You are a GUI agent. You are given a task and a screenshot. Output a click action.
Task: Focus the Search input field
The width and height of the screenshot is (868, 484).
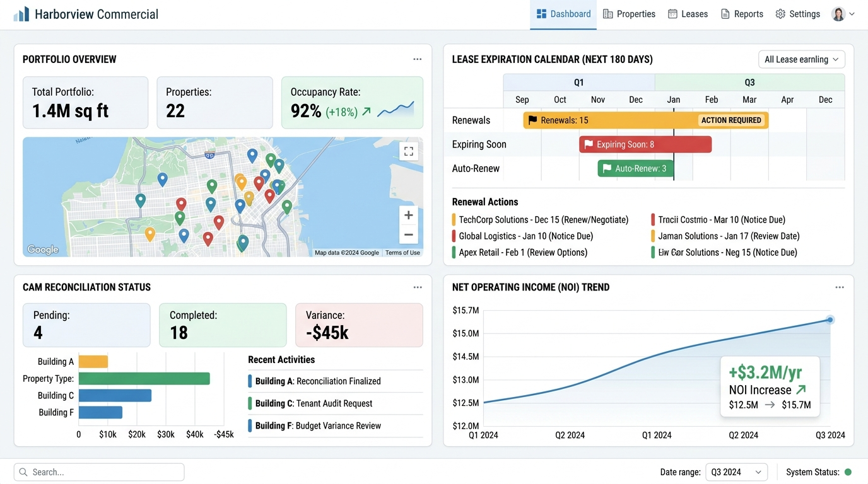coord(99,472)
